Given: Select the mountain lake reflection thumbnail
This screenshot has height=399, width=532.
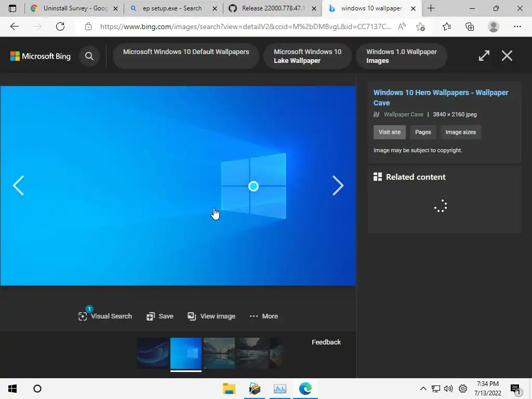Looking at the screenshot, I should [x=219, y=353].
